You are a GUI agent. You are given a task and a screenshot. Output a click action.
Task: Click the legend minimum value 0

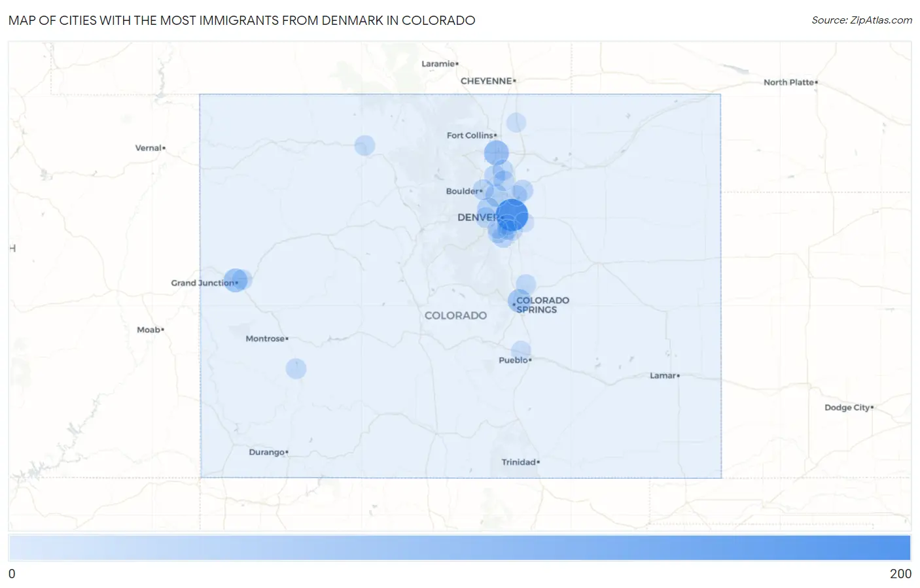(12, 574)
